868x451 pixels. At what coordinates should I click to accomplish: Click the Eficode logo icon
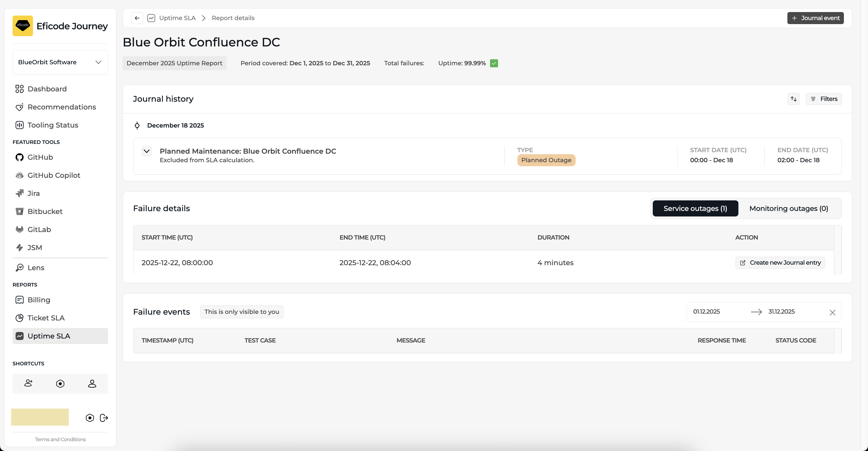click(23, 26)
